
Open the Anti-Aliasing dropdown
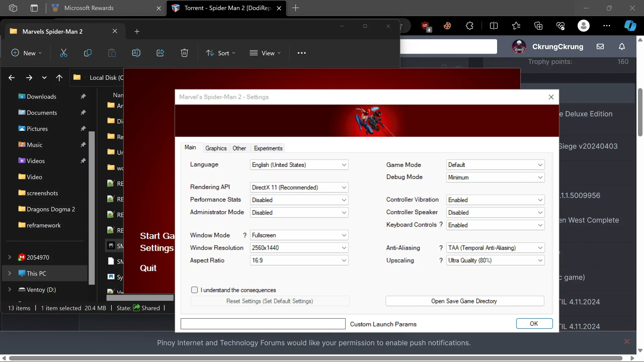[495, 248]
